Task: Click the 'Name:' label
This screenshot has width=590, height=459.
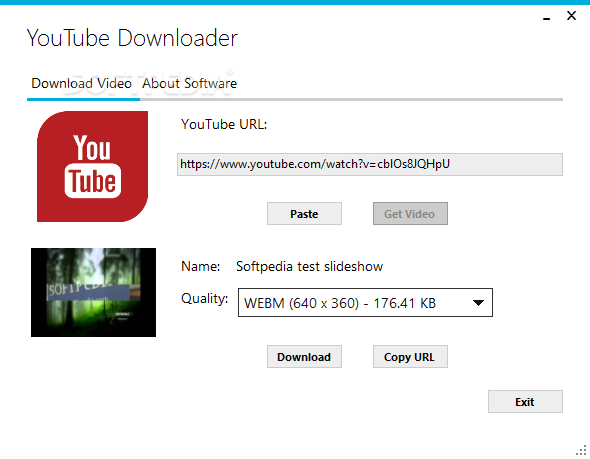Action: (x=201, y=267)
